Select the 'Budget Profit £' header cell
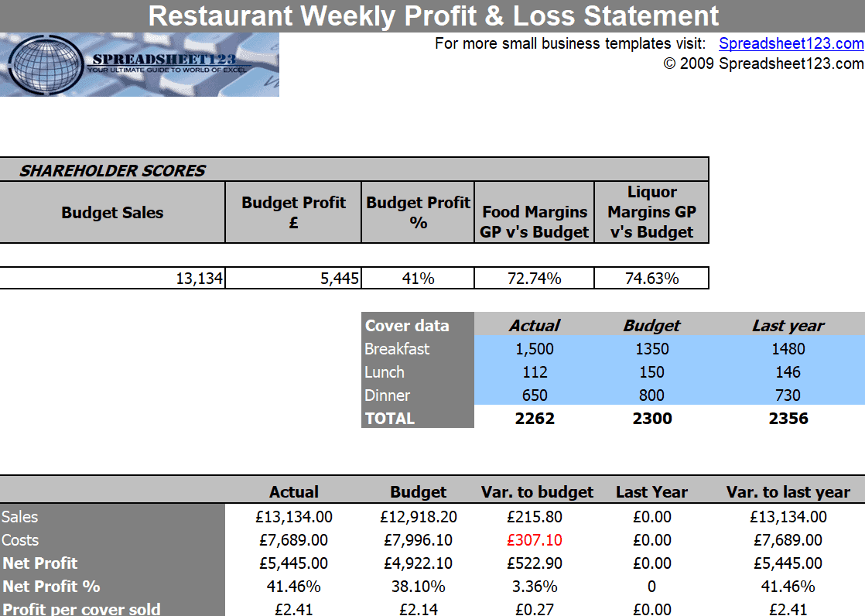The height and width of the screenshot is (616, 865). point(293,213)
